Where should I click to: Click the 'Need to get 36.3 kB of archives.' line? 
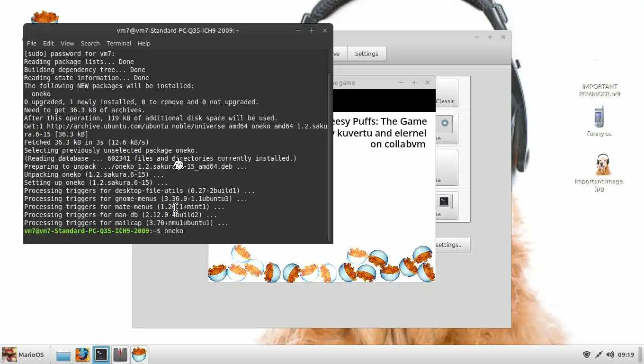(x=85, y=110)
